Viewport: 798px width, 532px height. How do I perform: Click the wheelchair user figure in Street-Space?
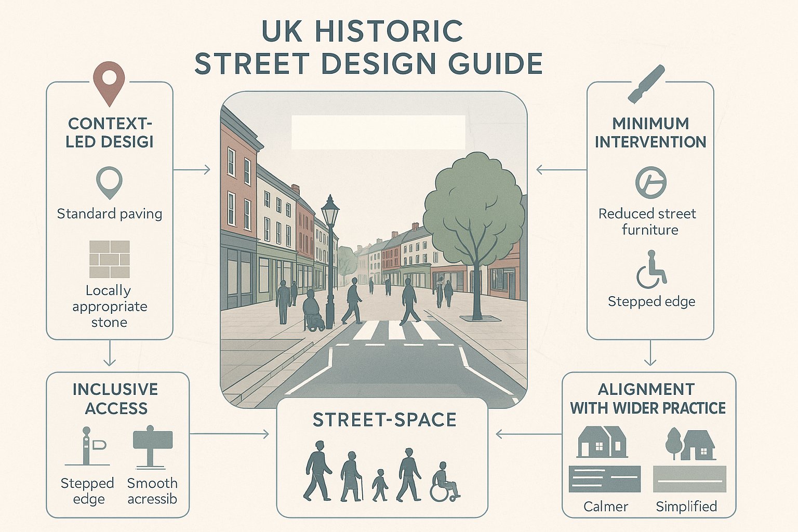(445, 482)
